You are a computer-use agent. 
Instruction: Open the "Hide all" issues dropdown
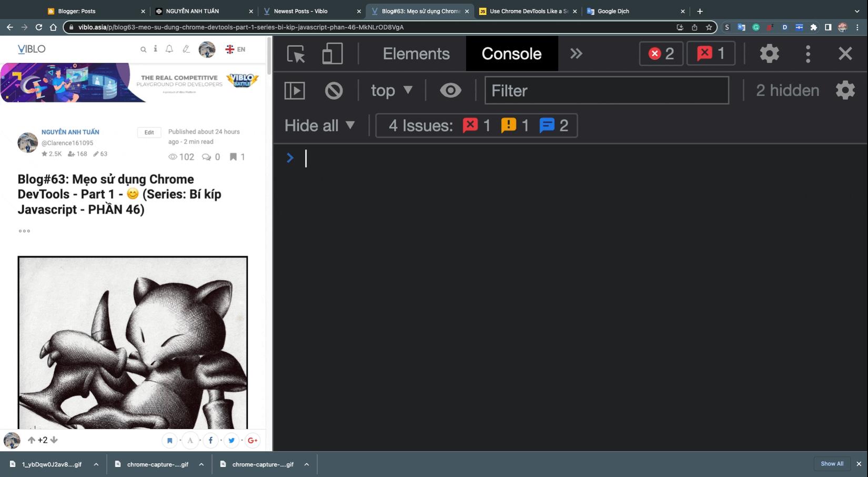319,125
